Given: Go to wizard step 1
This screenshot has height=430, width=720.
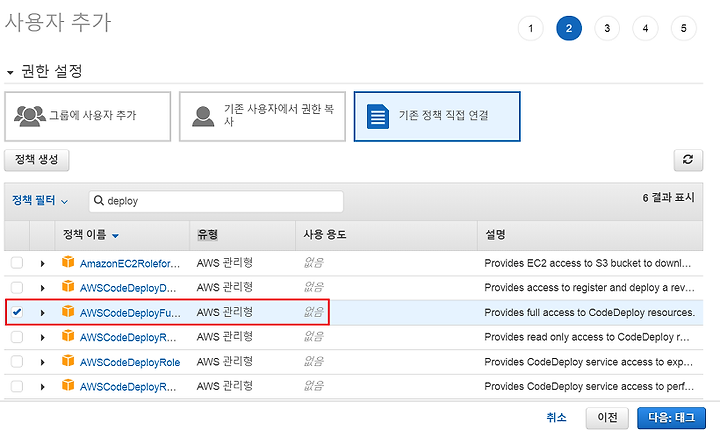Looking at the screenshot, I should tap(531, 28).
